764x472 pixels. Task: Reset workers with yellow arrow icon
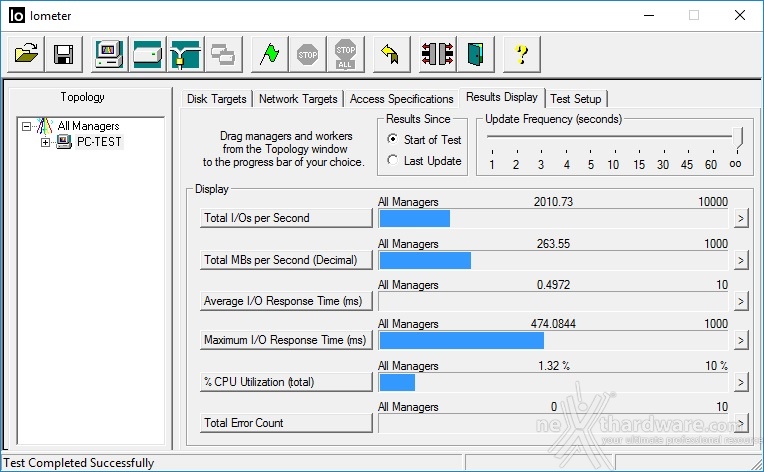(391, 54)
